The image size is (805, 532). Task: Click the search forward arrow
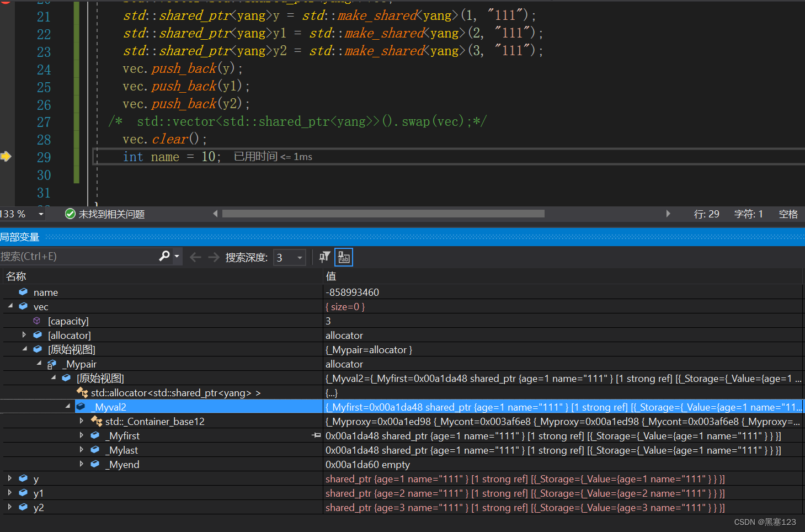pyautogui.click(x=214, y=257)
